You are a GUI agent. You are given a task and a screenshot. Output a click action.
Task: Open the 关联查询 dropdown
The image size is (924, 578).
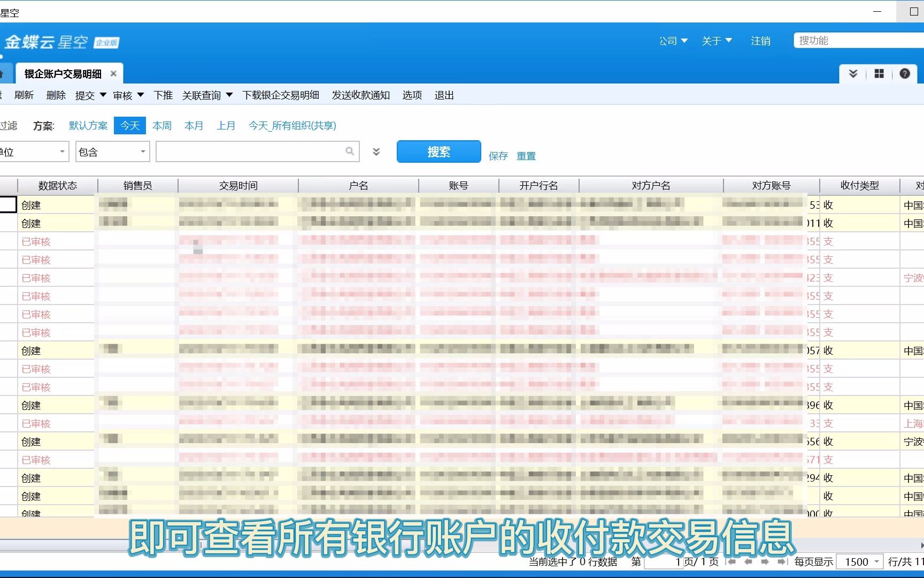pyautogui.click(x=207, y=95)
